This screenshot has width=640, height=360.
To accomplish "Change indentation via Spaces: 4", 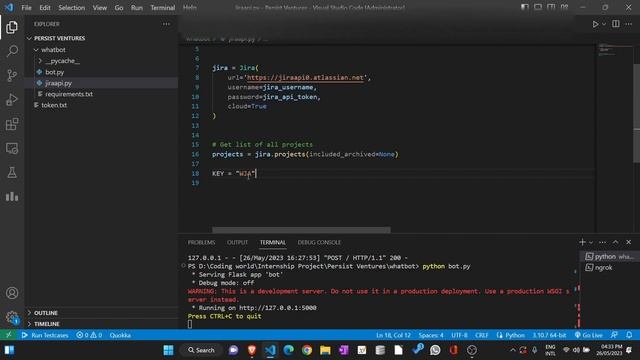I will tap(431, 336).
